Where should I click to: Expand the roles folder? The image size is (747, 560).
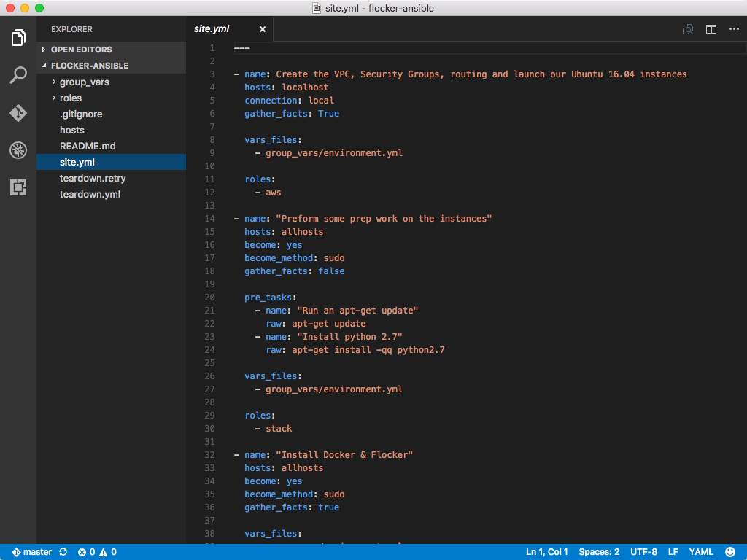[70, 98]
